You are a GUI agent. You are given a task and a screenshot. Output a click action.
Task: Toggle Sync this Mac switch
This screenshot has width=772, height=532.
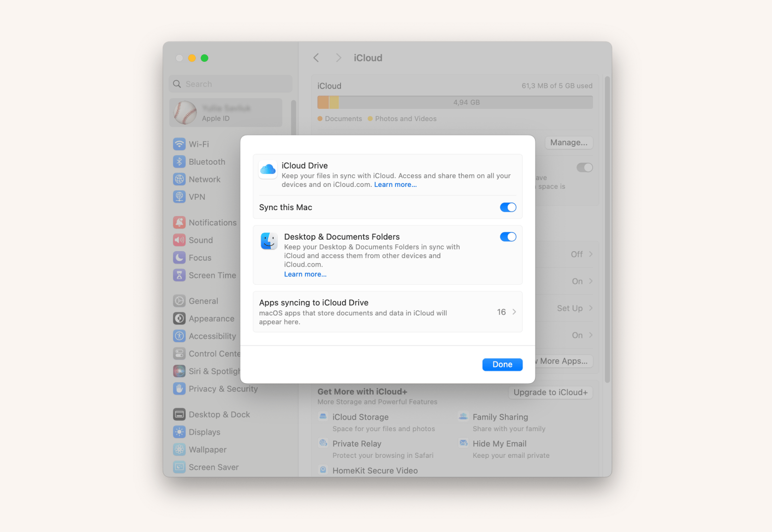click(x=508, y=207)
